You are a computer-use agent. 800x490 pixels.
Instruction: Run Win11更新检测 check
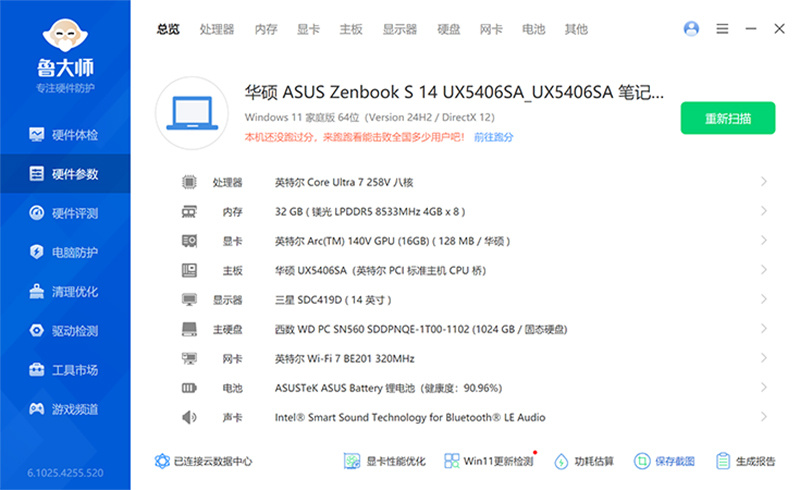point(489,461)
